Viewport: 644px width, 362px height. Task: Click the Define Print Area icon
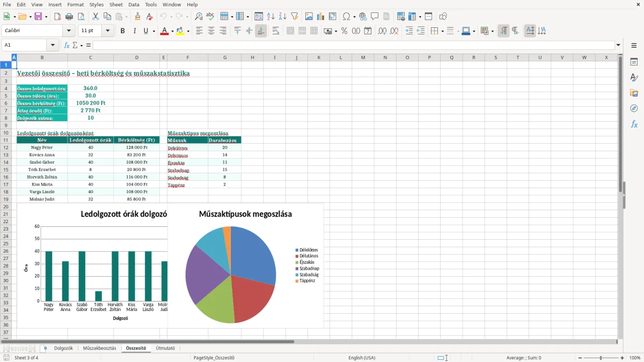point(401,17)
